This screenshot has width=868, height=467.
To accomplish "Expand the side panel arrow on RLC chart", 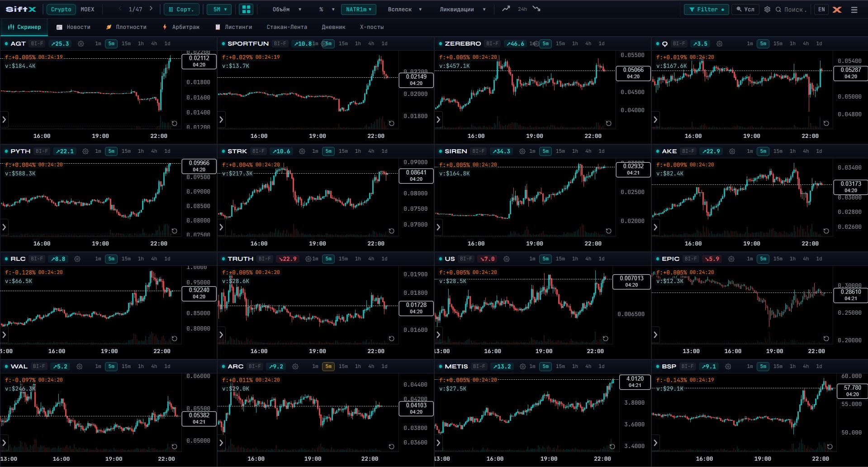I will pos(4,335).
